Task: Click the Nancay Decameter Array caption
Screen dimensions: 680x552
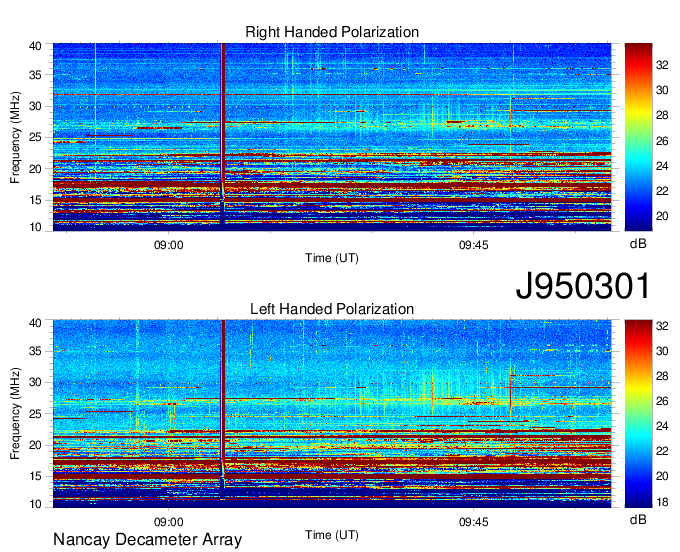Action: point(147,540)
